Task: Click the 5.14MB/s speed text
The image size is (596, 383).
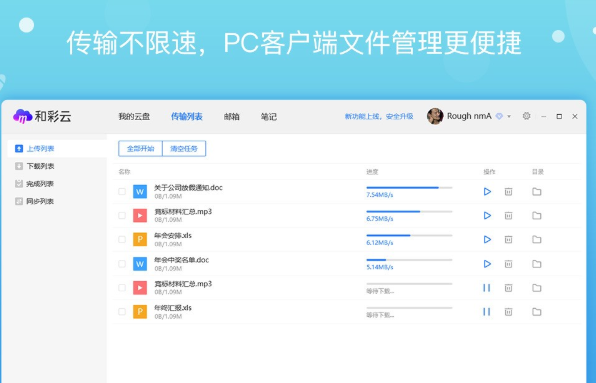Action: coord(380,267)
